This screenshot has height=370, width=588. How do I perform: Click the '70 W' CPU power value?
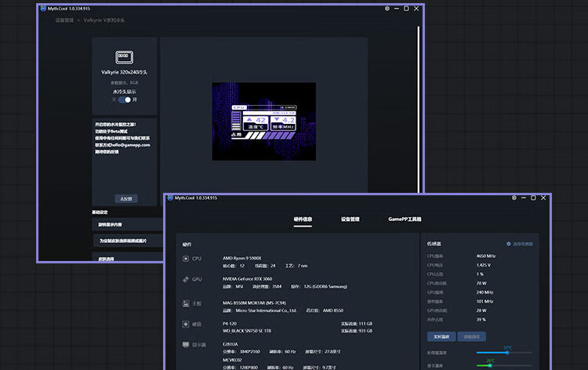click(481, 284)
